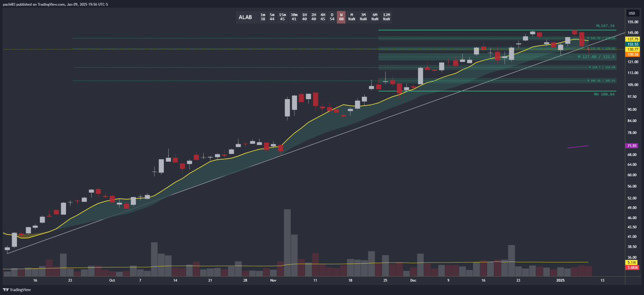644x295 pixels.
Task: Select the 4H timeframe cell
Action: click(323, 17)
